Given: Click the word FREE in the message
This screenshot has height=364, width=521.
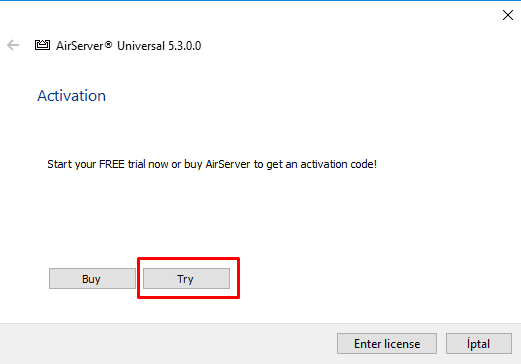Looking at the screenshot, I should [112, 164].
